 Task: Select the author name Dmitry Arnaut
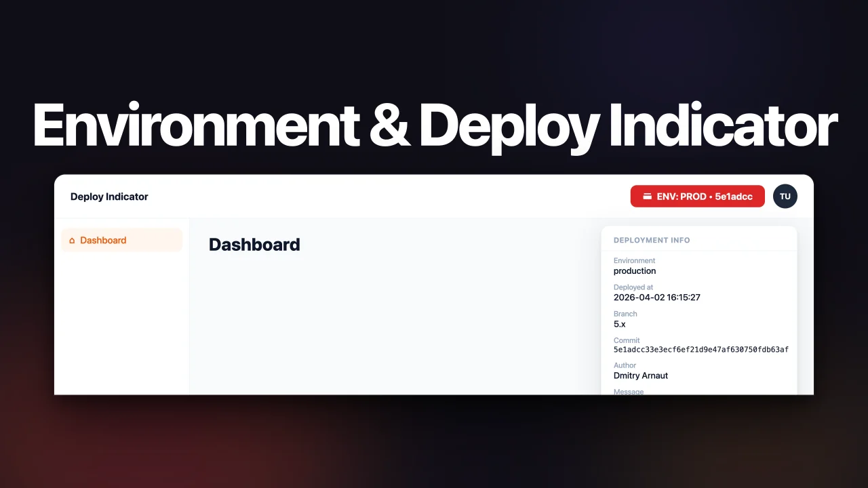coord(641,375)
